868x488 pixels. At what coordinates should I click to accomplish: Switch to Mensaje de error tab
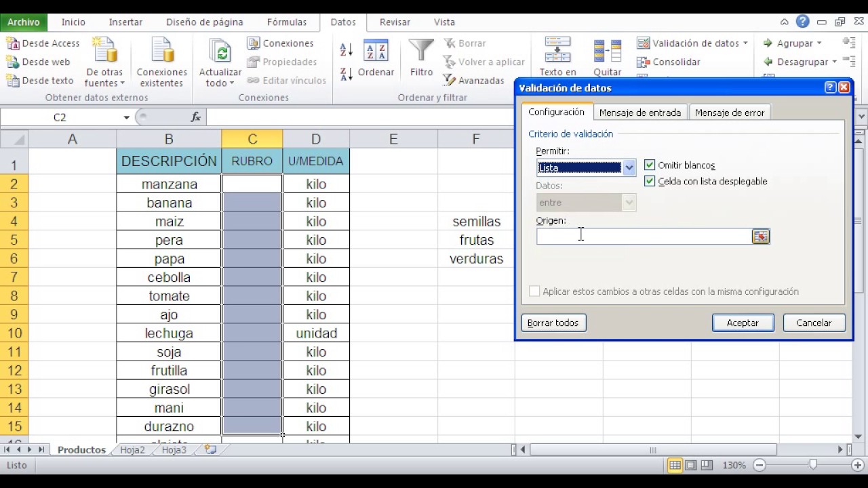(x=730, y=113)
